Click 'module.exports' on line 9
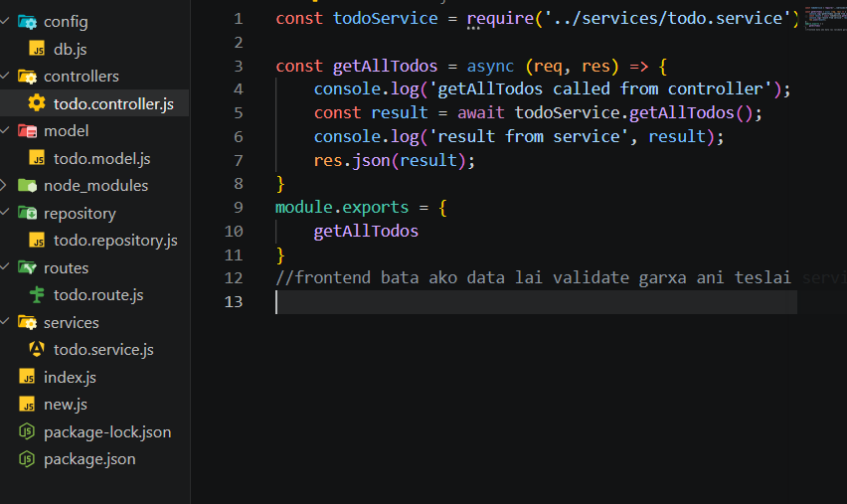 point(342,208)
